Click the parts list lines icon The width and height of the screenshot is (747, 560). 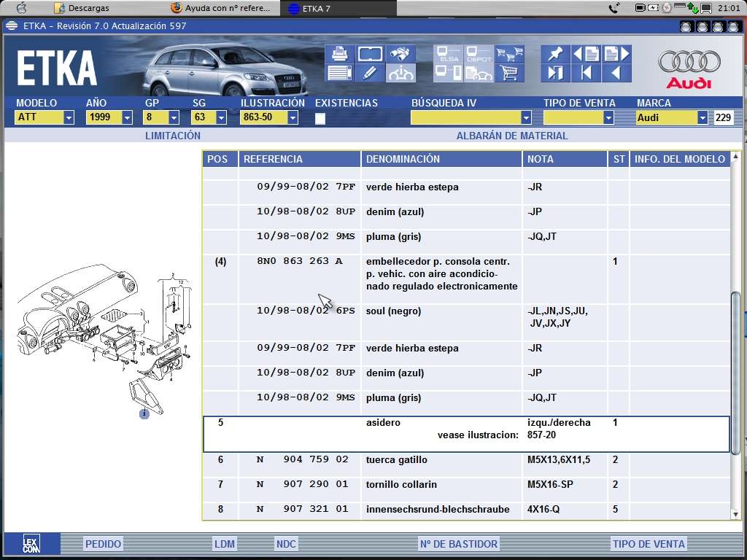click(x=340, y=73)
